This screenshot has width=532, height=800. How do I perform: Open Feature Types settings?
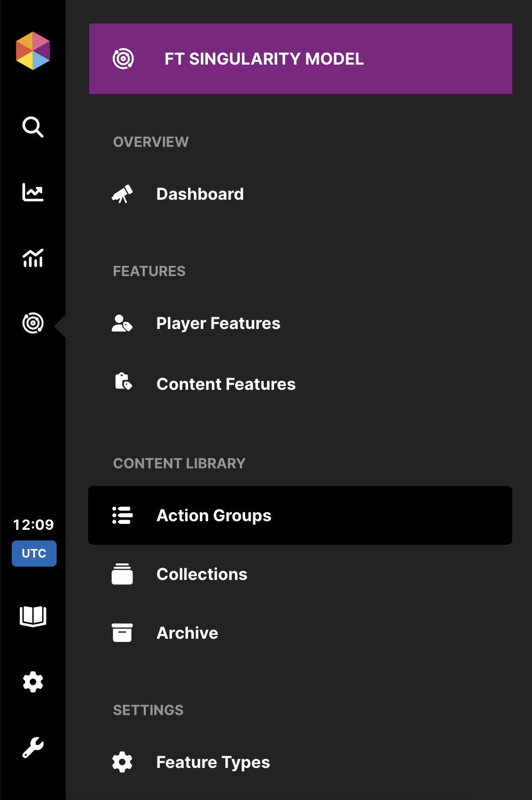click(x=213, y=762)
